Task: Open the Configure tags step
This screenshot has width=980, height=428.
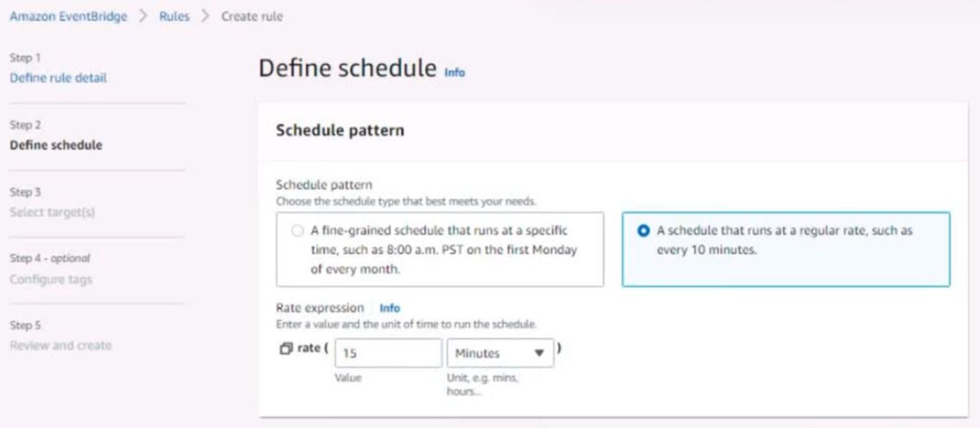Action: 50,279
